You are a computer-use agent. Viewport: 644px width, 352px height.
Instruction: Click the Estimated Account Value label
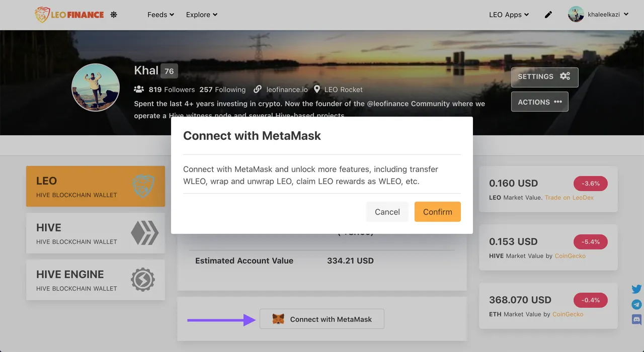pyautogui.click(x=244, y=261)
